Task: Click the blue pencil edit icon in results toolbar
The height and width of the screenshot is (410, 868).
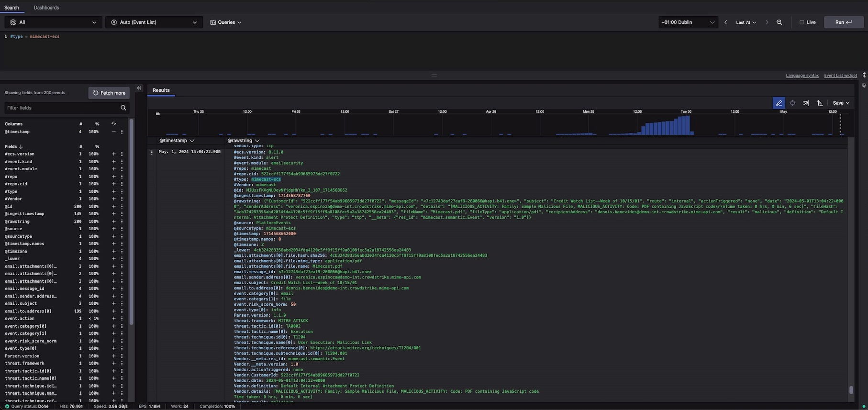Action: pyautogui.click(x=779, y=103)
